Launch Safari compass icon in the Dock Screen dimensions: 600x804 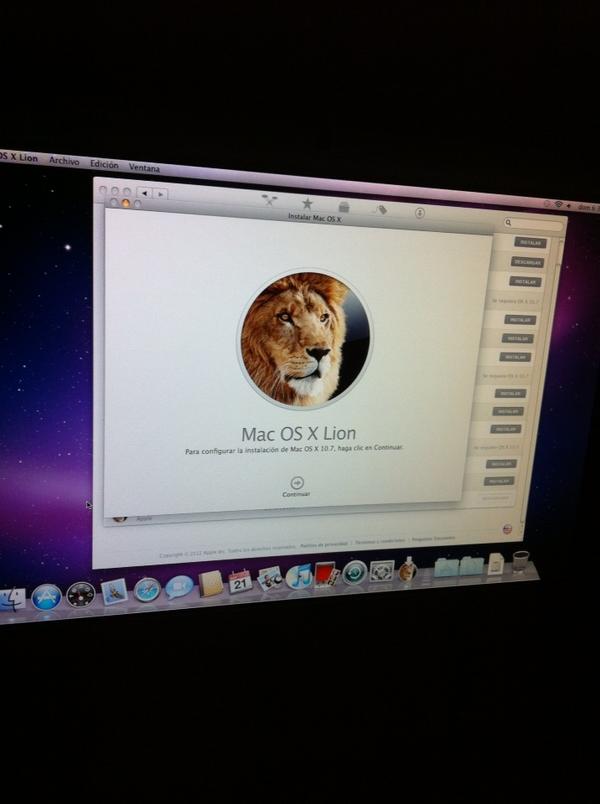tap(147, 590)
